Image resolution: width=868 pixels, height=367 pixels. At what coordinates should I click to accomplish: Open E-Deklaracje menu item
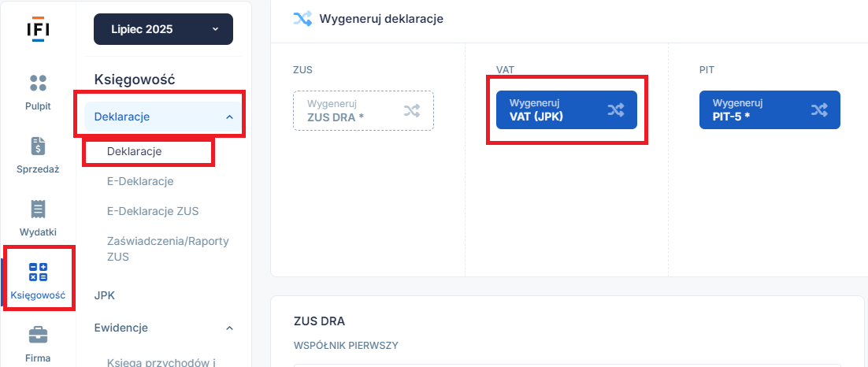click(141, 181)
